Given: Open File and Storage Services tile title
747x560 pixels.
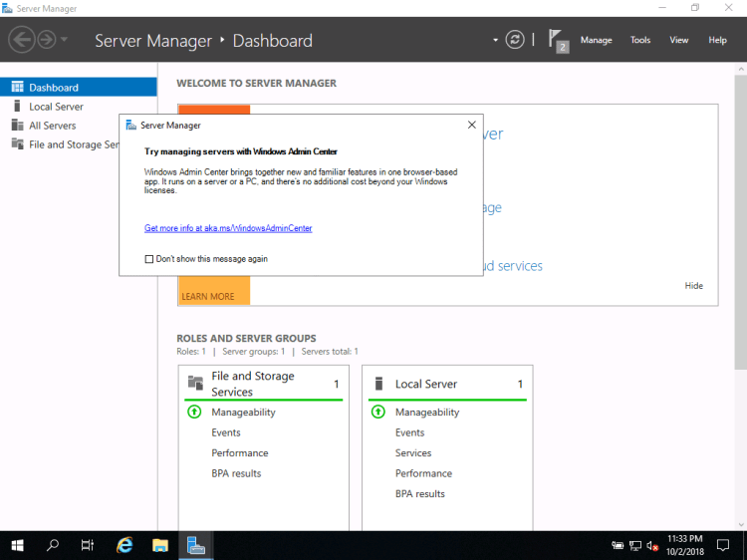Looking at the screenshot, I should (x=253, y=384).
